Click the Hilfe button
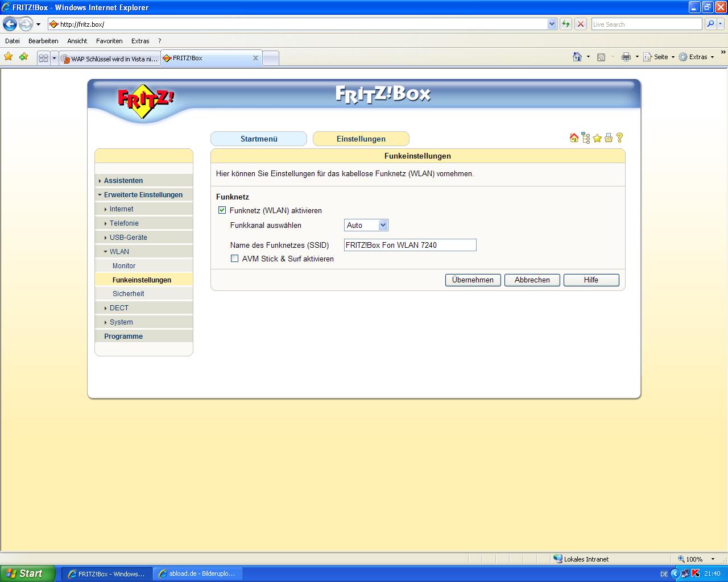The image size is (728, 582). tap(591, 280)
